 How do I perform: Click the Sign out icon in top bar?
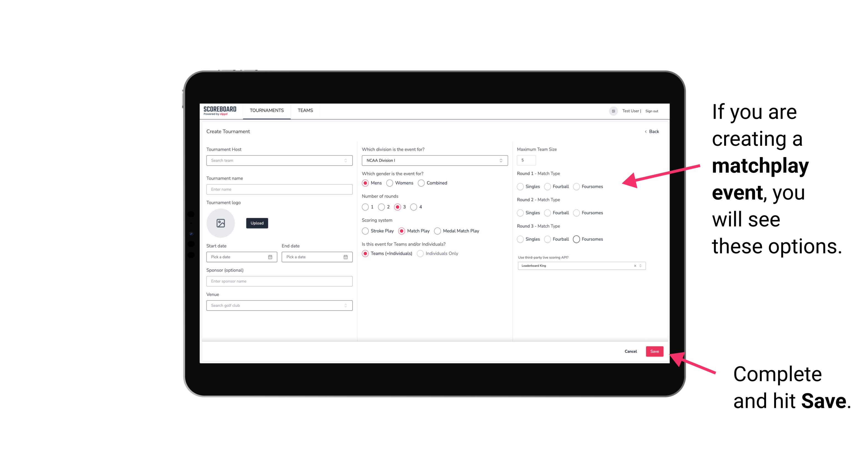(x=652, y=110)
